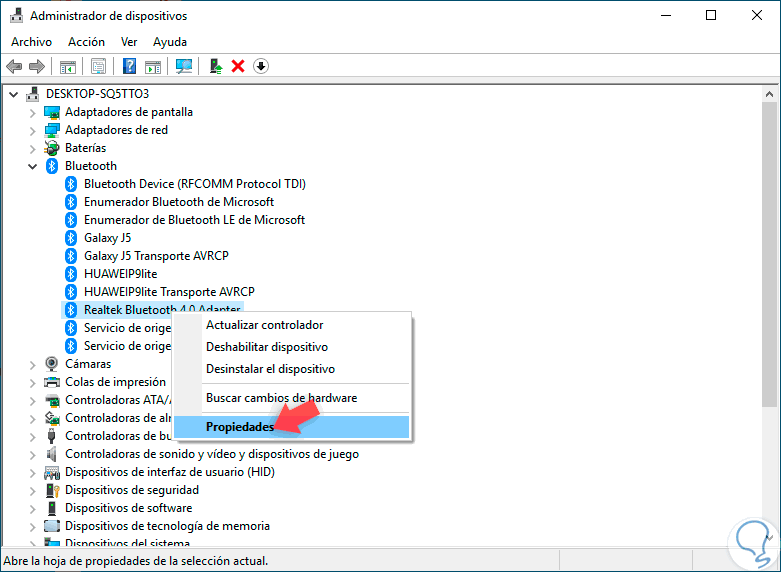Click the DESKTOP-SQ5TTO3 computer icon
This screenshot has height=572, width=781.
32,94
